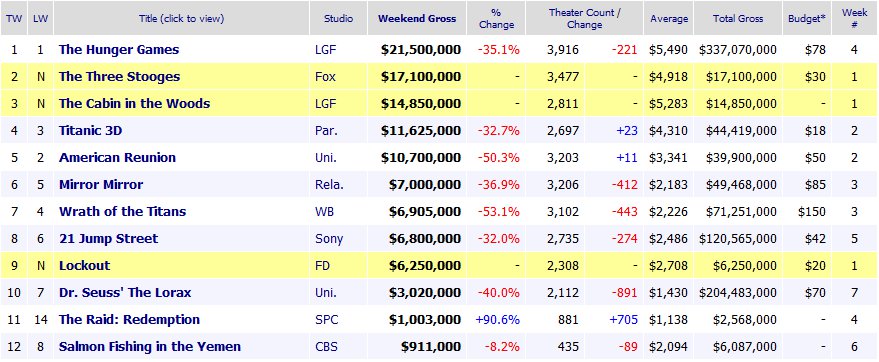Select the Lockout title link

[85, 266]
